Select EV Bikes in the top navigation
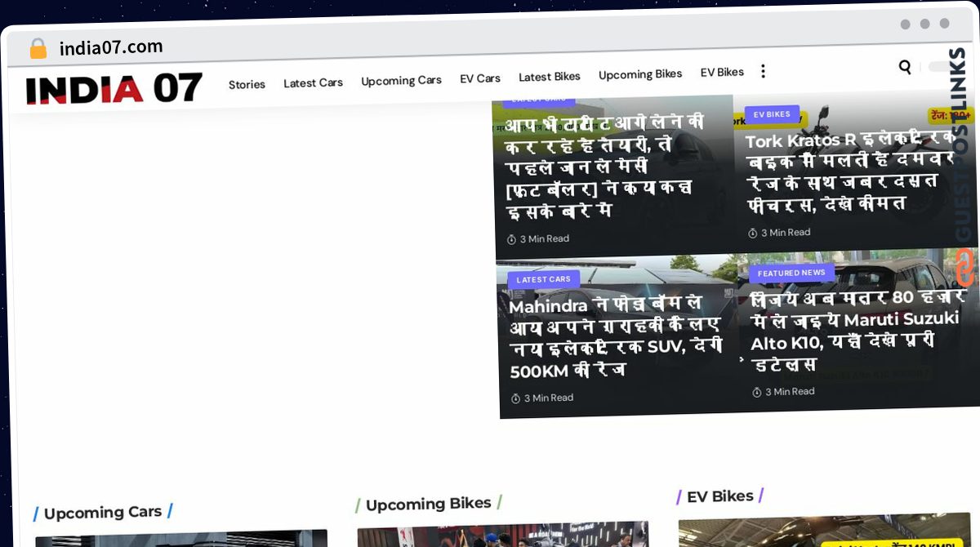Screen dimensions: 980x547 tap(722, 72)
